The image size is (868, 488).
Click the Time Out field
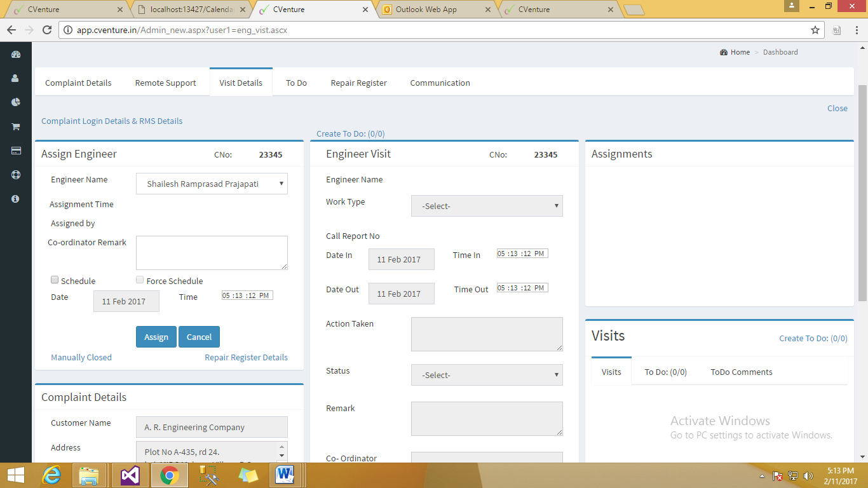(522, 288)
